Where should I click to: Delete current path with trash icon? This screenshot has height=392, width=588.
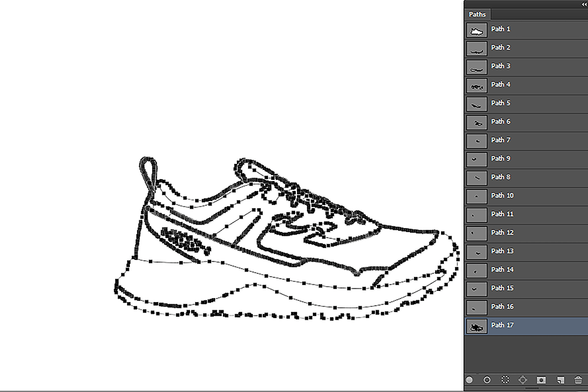click(579, 380)
